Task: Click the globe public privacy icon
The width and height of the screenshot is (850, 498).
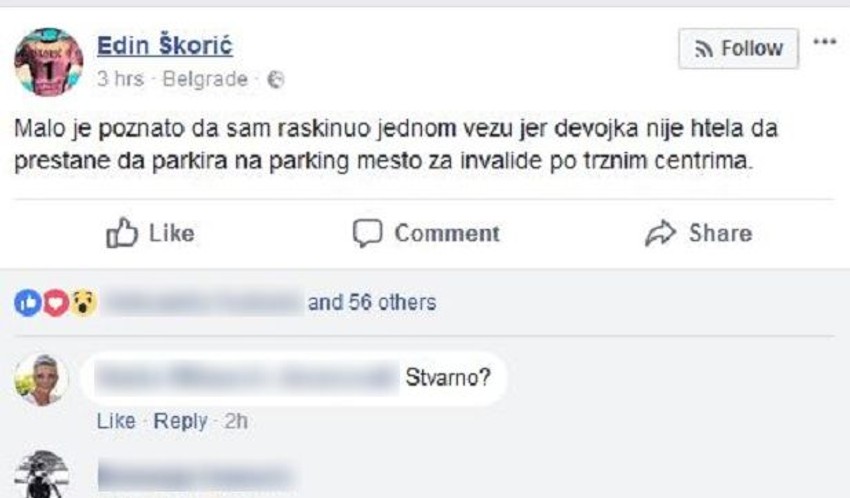Action: 276,80
